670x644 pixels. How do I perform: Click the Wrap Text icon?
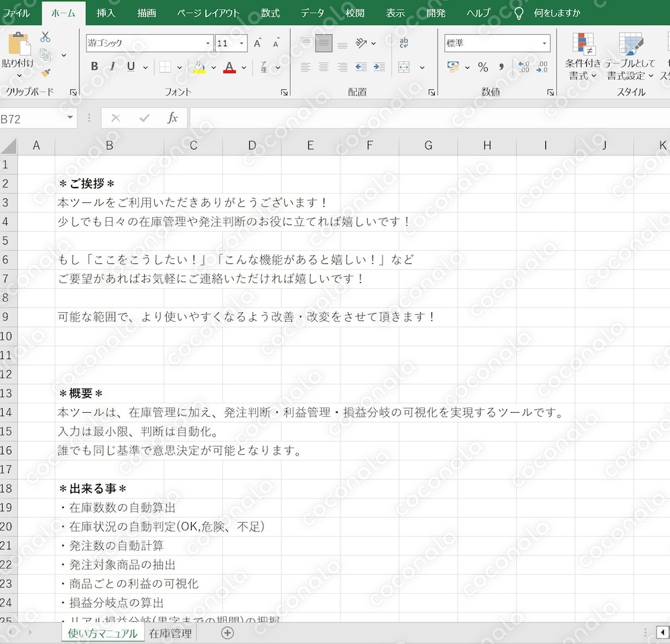404,43
